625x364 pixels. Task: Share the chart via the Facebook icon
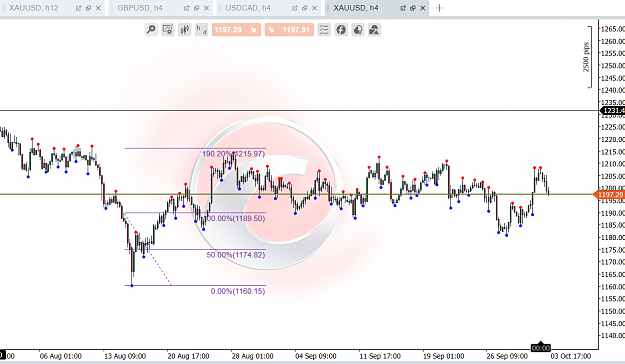tap(341, 30)
